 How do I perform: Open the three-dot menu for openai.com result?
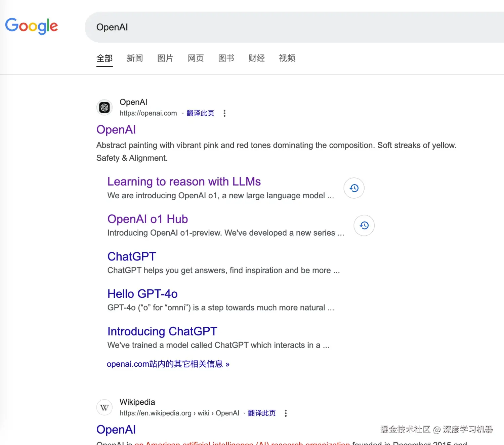pyautogui.click(x=224, y=113)
